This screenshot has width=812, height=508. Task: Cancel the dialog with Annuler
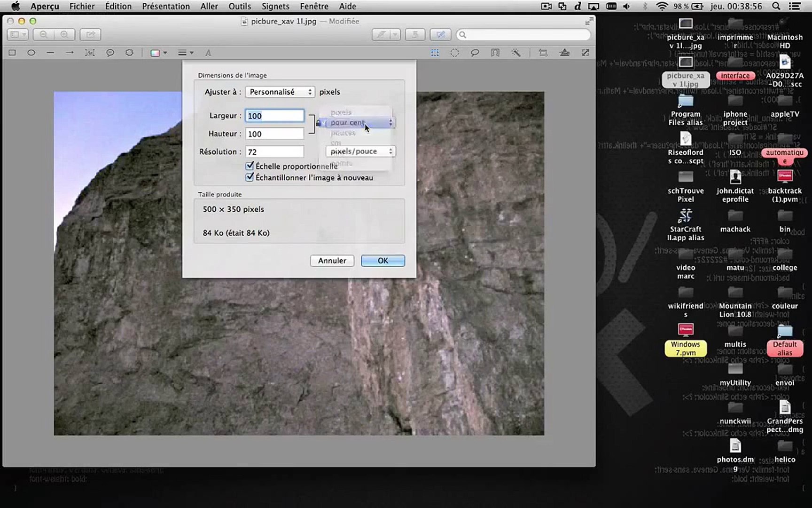pos(332,261)
